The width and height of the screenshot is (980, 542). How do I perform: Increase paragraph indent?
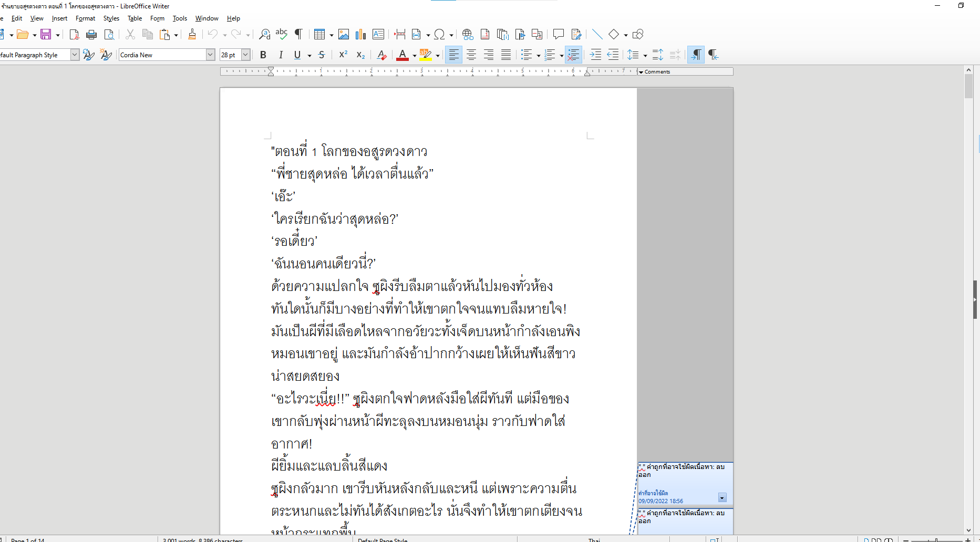click(595, 55)
